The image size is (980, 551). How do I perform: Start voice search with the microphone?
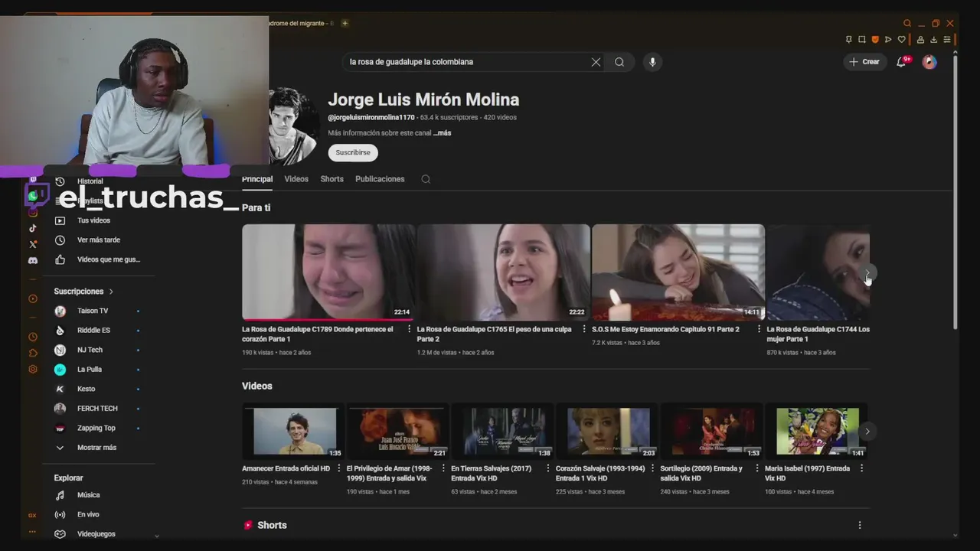pos(652,62)
